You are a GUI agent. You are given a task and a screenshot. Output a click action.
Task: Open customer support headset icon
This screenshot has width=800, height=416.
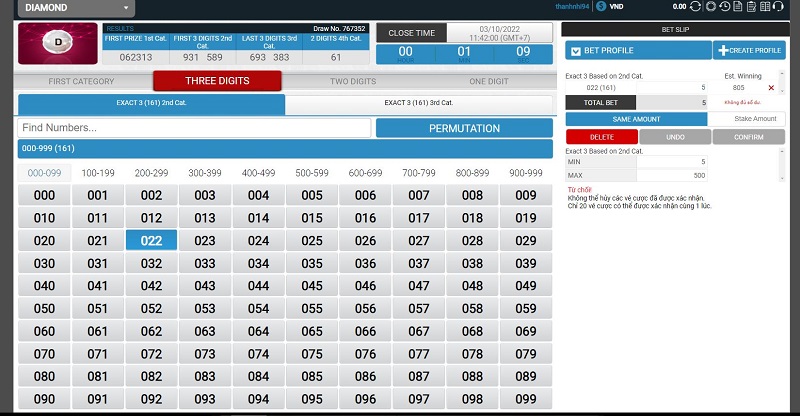click(778, 7)
